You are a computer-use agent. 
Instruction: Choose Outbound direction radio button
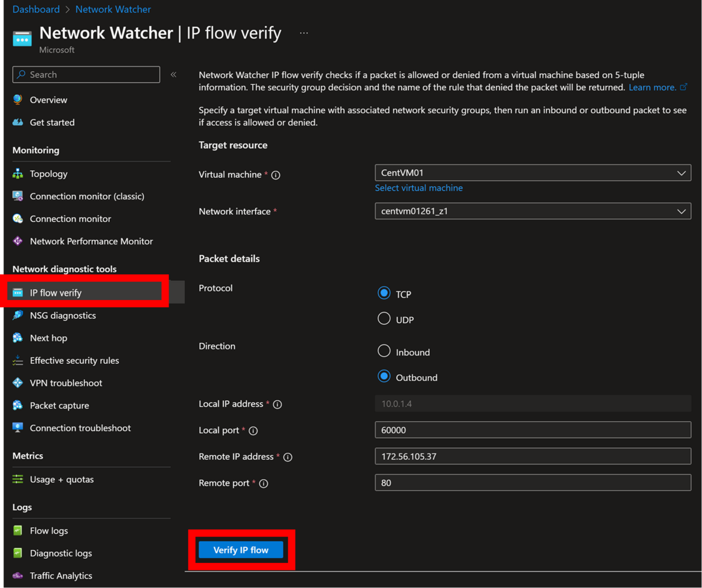click(x=384, y=376)
